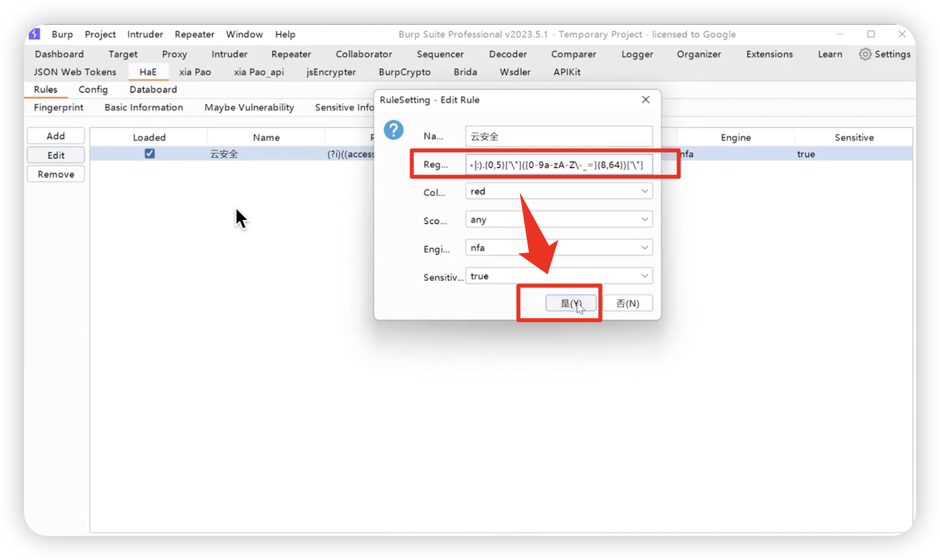
Task: Select the 云安全 name cell in table
Action: click(x=266, y=154)
